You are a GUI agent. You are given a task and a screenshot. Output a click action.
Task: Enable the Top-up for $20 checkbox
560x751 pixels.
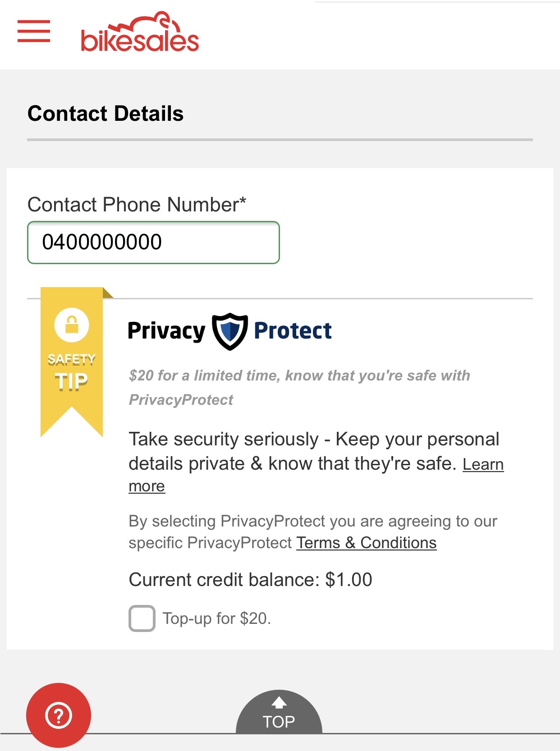[x=142, y=618]
